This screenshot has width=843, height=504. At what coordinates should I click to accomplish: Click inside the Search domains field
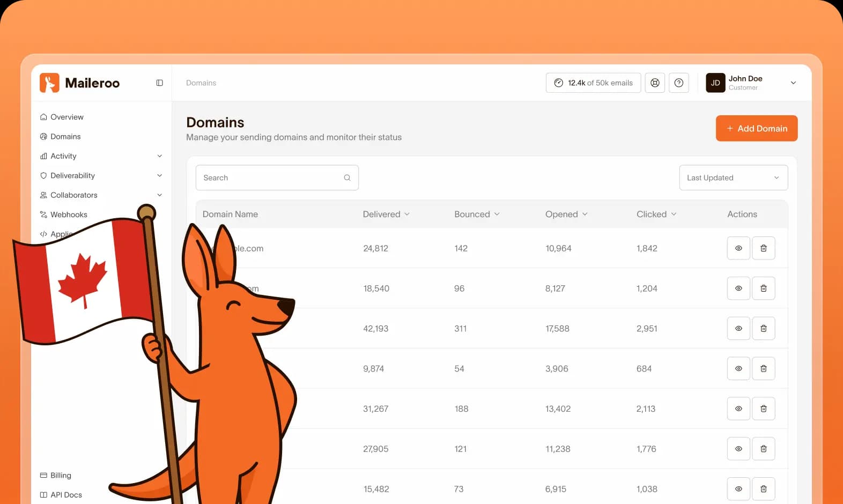click(277, 177)
